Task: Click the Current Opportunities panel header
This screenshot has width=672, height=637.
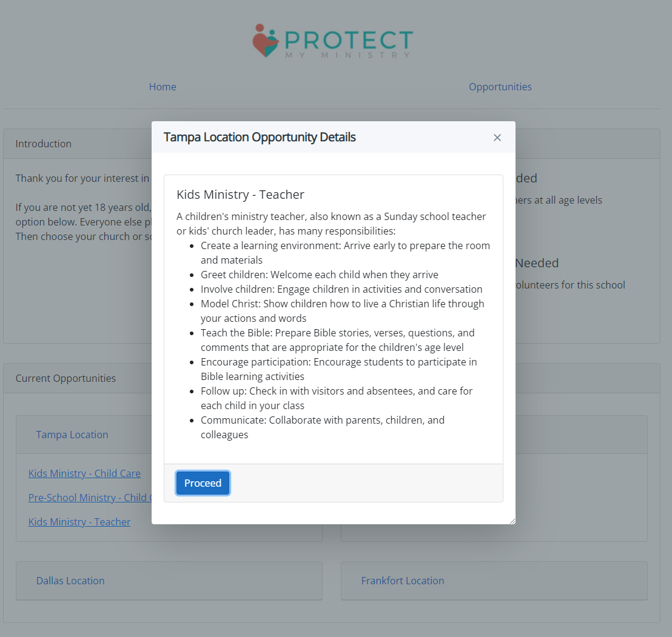Action: click(x=66, y=378)
